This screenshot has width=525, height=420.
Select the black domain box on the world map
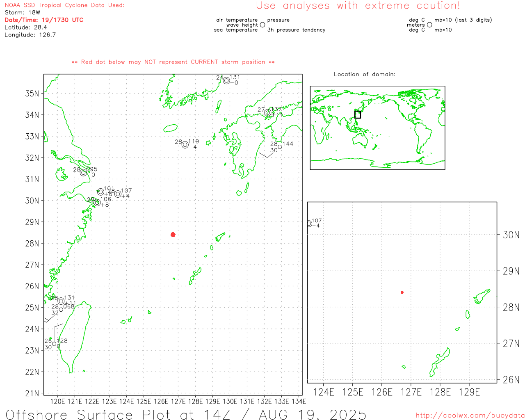tap(358, 114)
